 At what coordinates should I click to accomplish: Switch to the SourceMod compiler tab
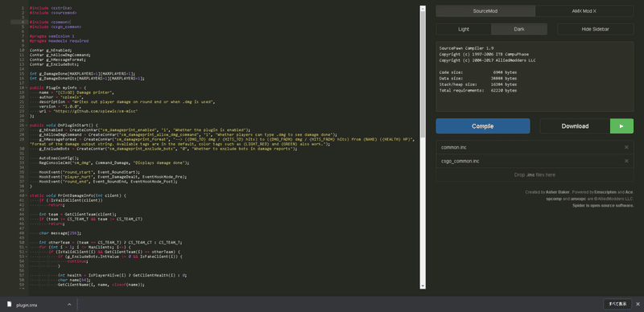coord(485,11)
